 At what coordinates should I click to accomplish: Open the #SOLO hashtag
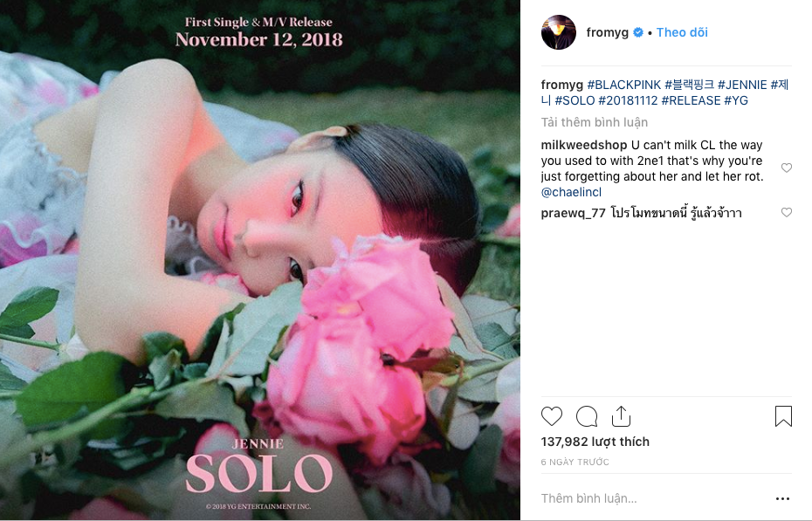(575, 100)
